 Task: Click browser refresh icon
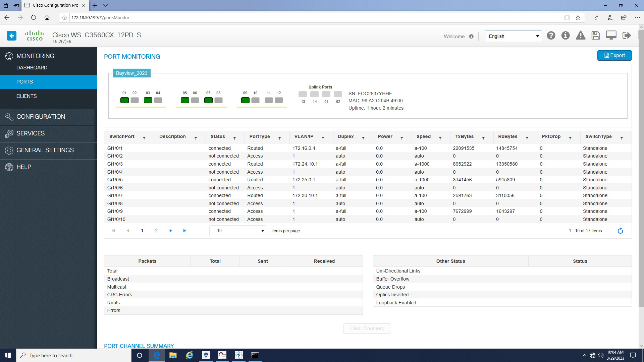point(33,17)
